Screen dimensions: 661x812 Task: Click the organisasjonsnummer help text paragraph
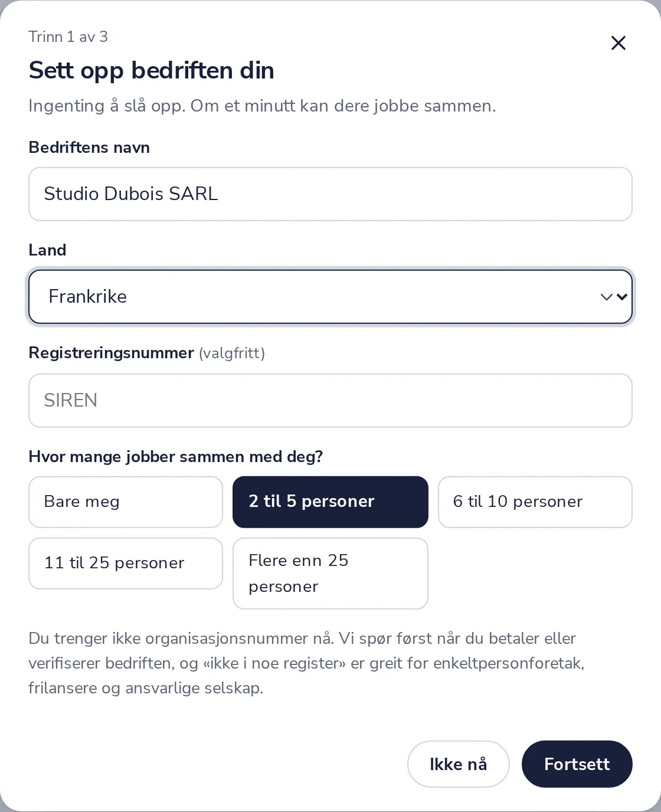point(307,663)
